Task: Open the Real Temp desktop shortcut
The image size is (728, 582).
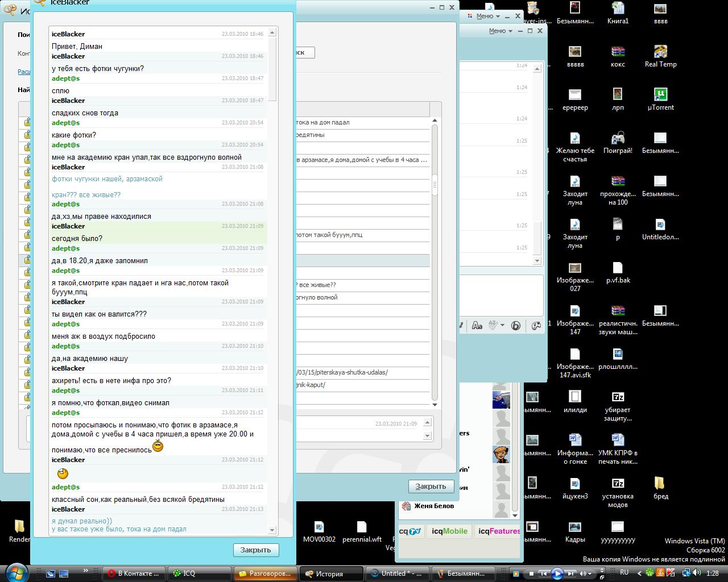Action: pyautogui.click(x=660, y=52)
